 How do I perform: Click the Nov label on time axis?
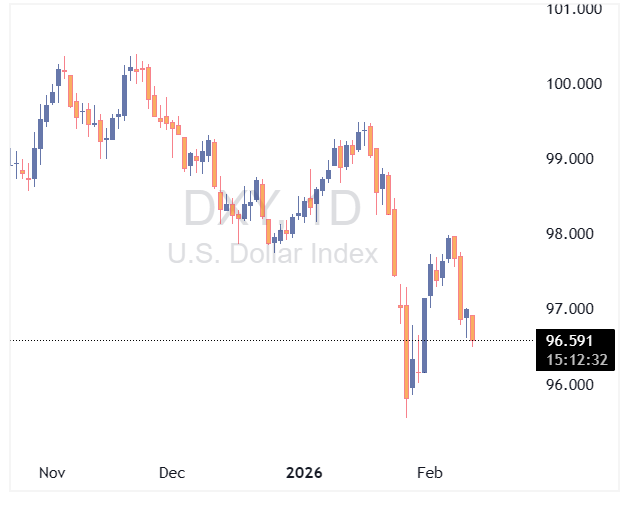point(52,472)
